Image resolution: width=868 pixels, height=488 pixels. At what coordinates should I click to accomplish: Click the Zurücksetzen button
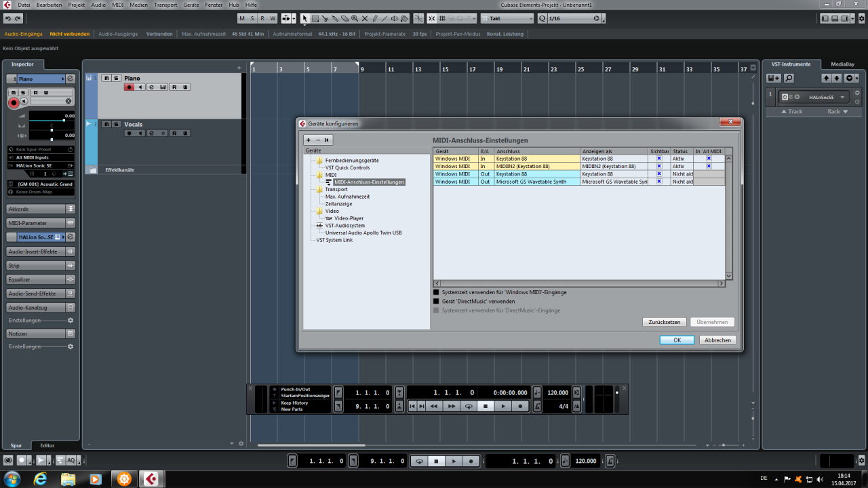[x=665, y=322]
